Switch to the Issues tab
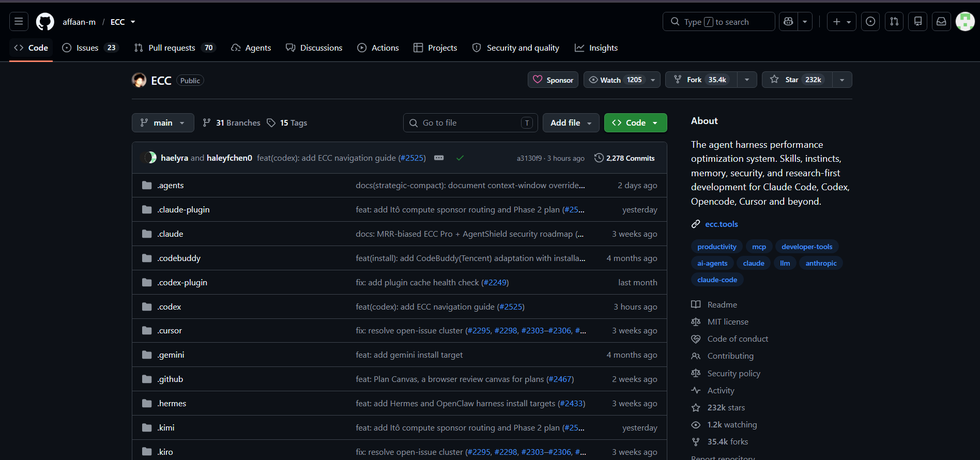Image resolution: width=980 pixels, height=460 pixels. click(x=90, y=48)
